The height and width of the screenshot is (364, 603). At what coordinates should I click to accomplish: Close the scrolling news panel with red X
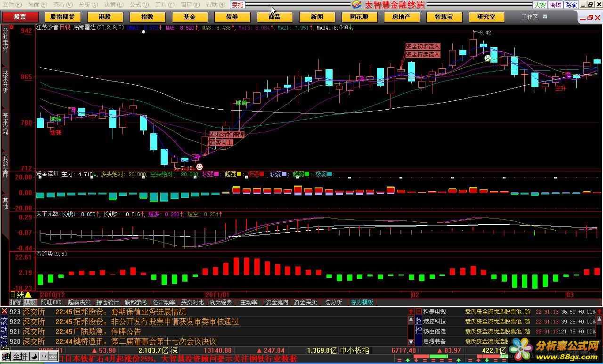(x=4, y=312)
